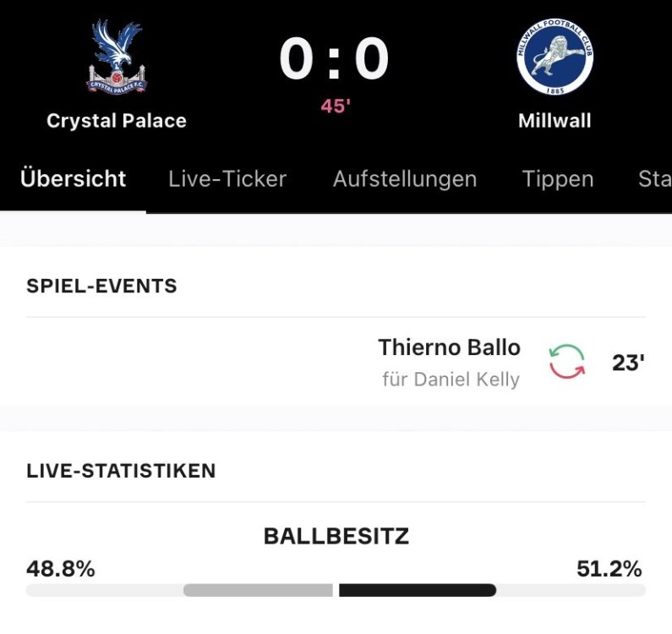Screen dimensions: 672x634
Task: Click the 51.2% possession value
Action: pos(609,569)
